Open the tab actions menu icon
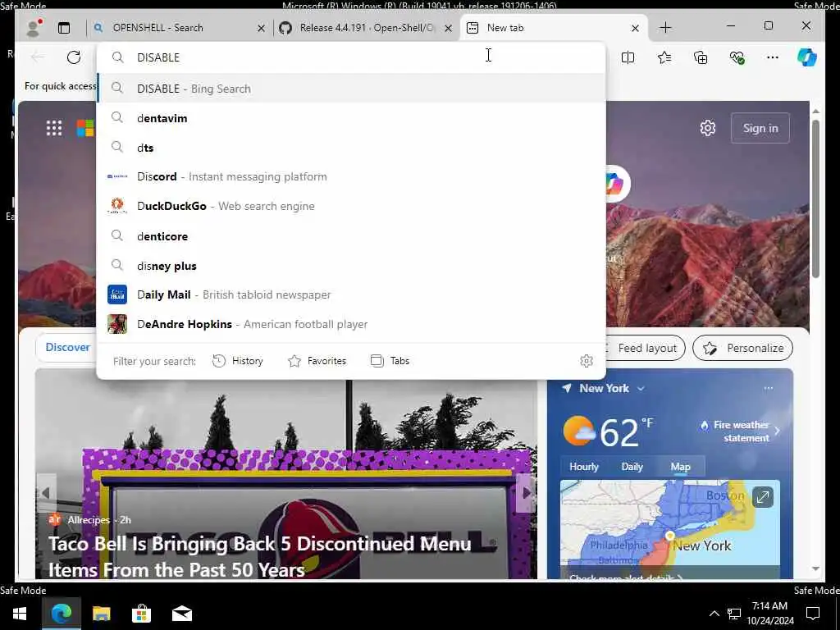840x630 pixels. tap(64, 28)
